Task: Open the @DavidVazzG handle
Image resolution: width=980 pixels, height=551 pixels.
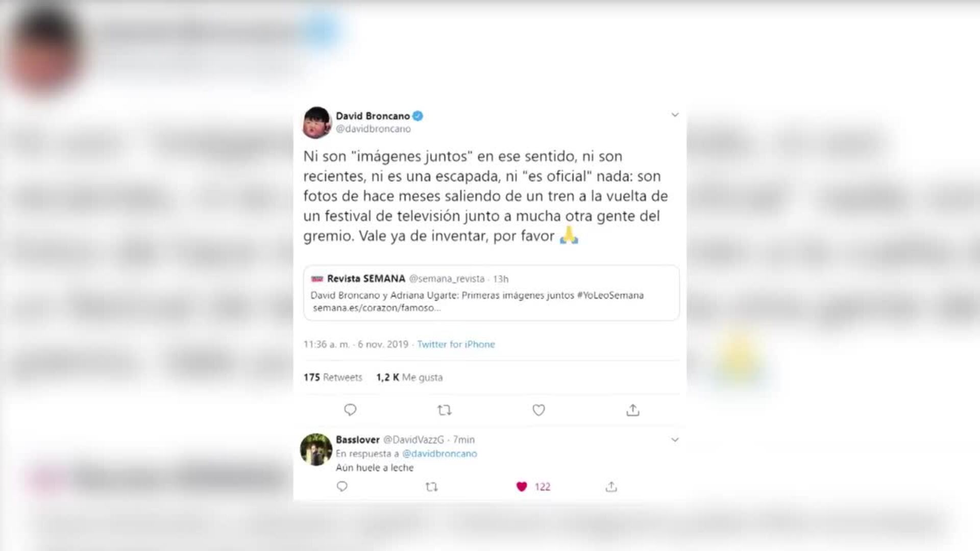Action: tap(413, 439)
